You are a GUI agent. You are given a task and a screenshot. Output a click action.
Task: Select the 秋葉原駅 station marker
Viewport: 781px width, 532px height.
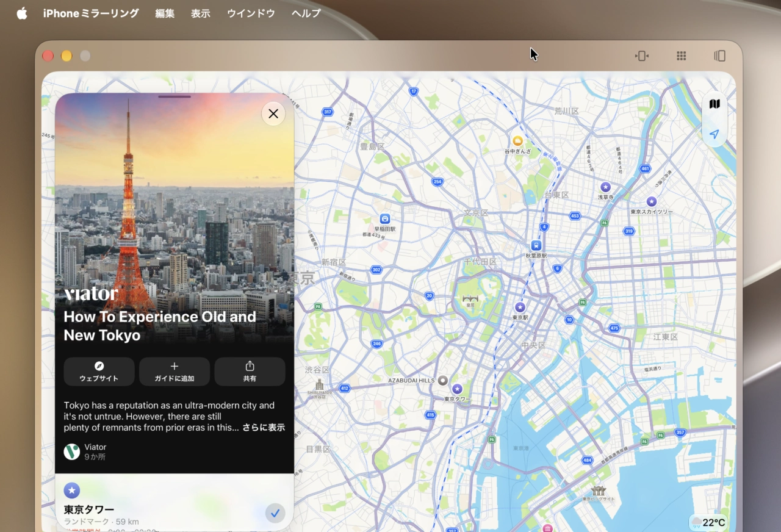tap(536, 245)
